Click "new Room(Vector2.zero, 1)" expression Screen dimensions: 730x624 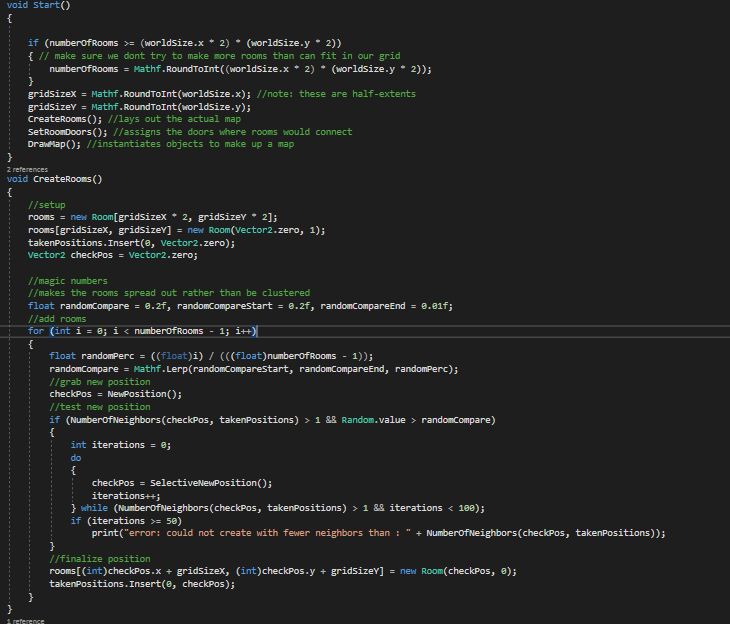254,230
